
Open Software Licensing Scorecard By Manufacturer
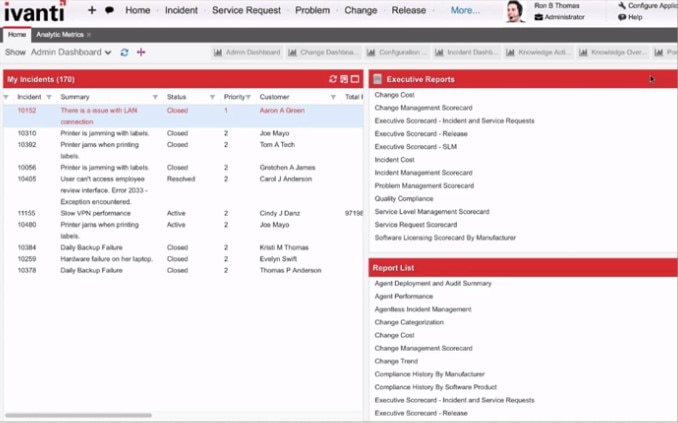445,237
